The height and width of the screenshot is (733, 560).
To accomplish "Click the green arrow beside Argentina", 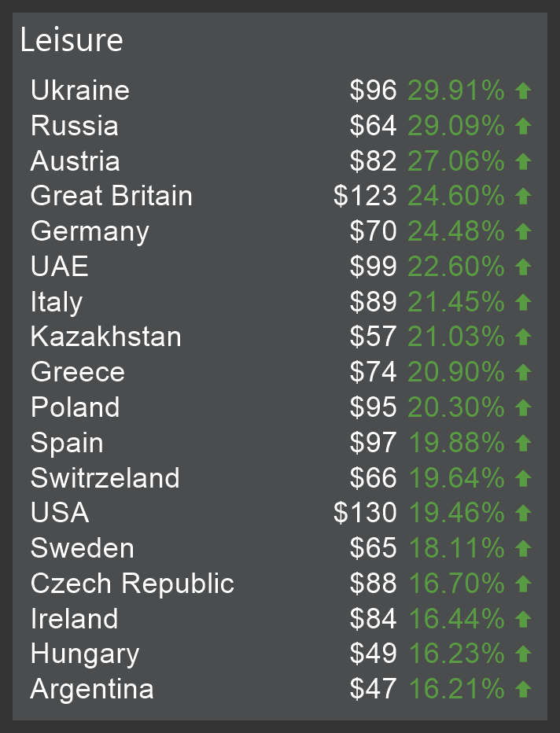I will [x=523, y=690].
